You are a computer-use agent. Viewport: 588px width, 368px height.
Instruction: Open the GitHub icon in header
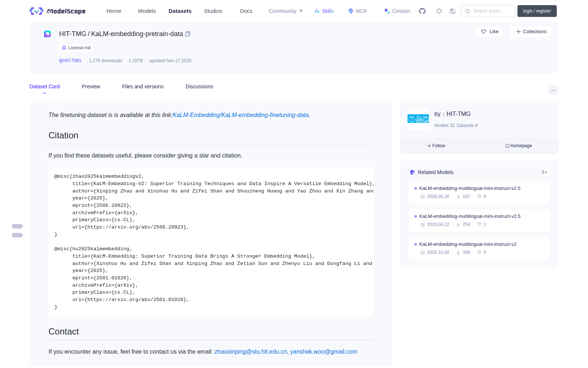coord(422,11)
